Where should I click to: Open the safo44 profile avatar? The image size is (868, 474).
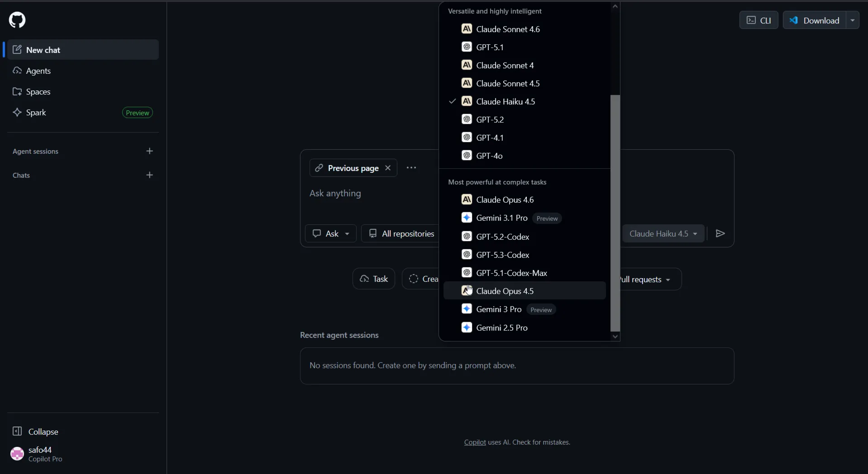point(17,454)
